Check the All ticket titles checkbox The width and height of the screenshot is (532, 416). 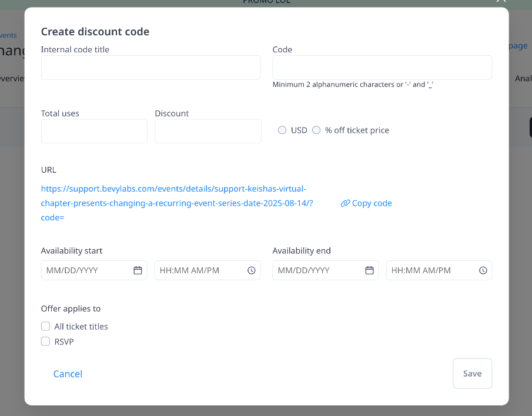(x=45, y=326)
